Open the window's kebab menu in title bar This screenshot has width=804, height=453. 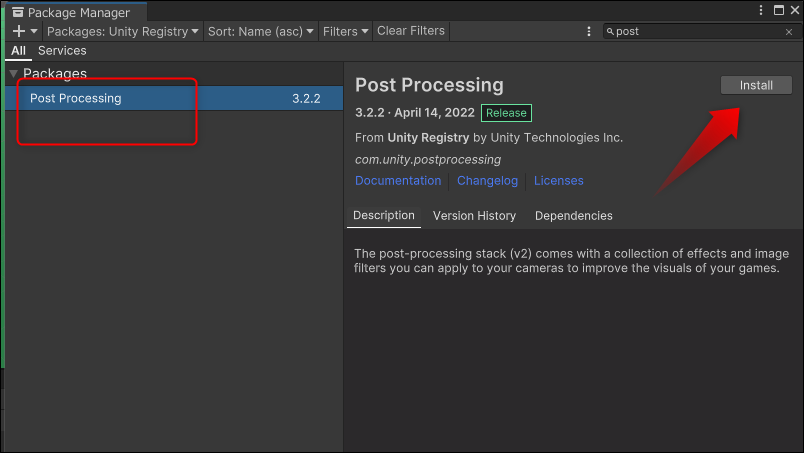point(762,12)
